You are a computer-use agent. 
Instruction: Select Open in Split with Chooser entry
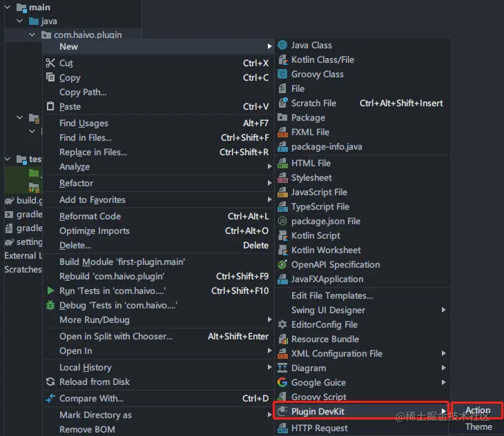(x=158, y=336)
